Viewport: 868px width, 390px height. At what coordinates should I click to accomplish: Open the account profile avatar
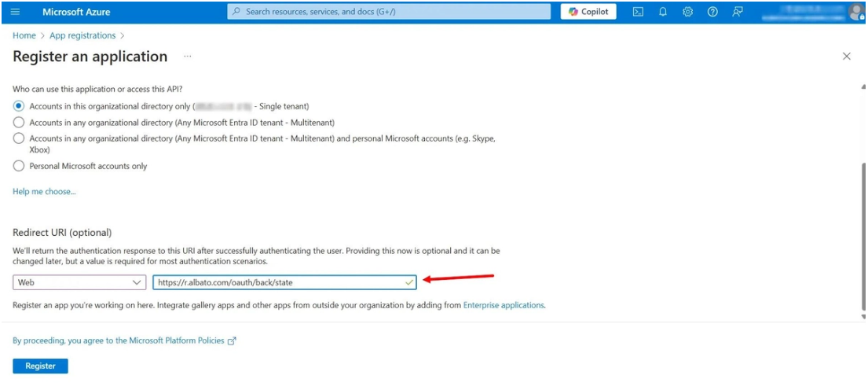tap(855, 12)
